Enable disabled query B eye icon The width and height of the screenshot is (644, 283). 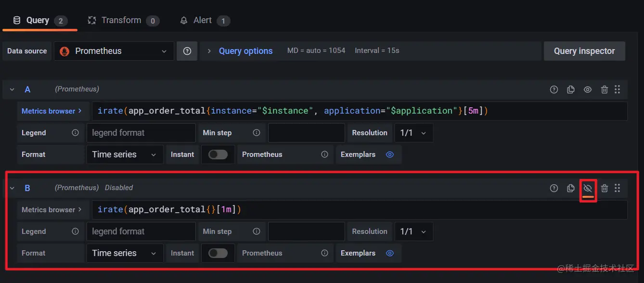pyautogui.click(x=588, y=188)
